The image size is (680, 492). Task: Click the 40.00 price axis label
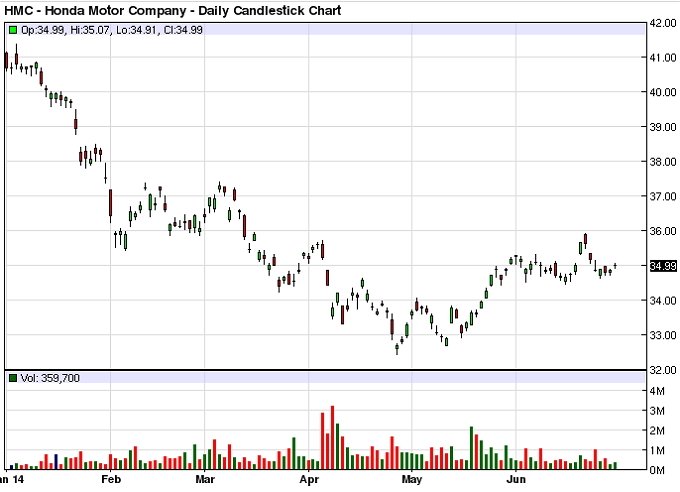tap(663, 92)
